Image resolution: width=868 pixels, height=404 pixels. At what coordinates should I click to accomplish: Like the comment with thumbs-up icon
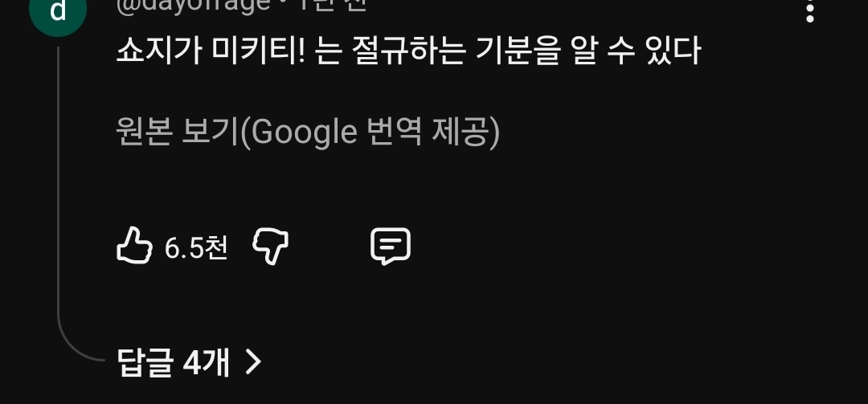click(134, 245)
